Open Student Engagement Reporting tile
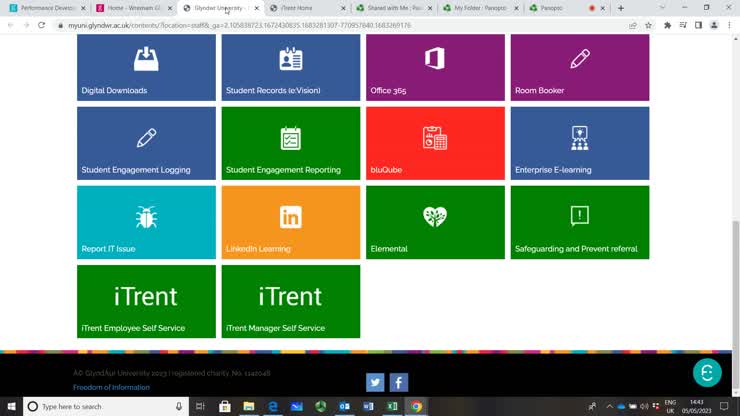Viewport: 740px width, 416px height. coord(291,143)
